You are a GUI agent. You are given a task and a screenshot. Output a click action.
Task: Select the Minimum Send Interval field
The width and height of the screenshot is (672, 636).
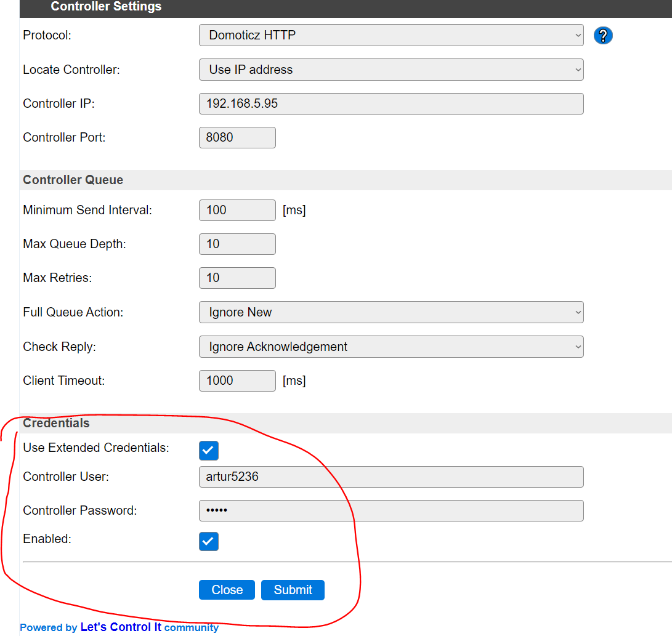click(x=237, y=210)
